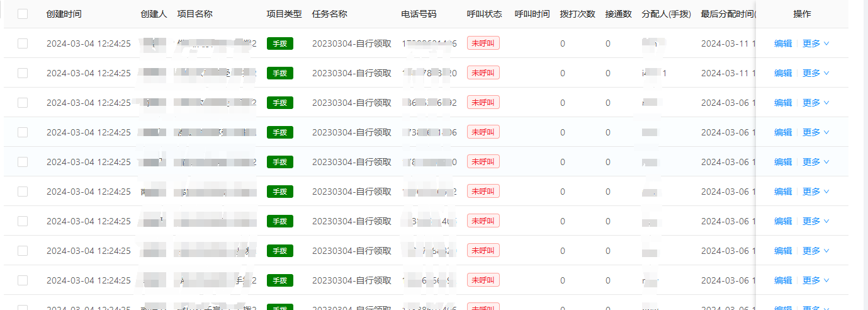Click the green 手拨 tag in ninth data row

click(x=280, y=280)
